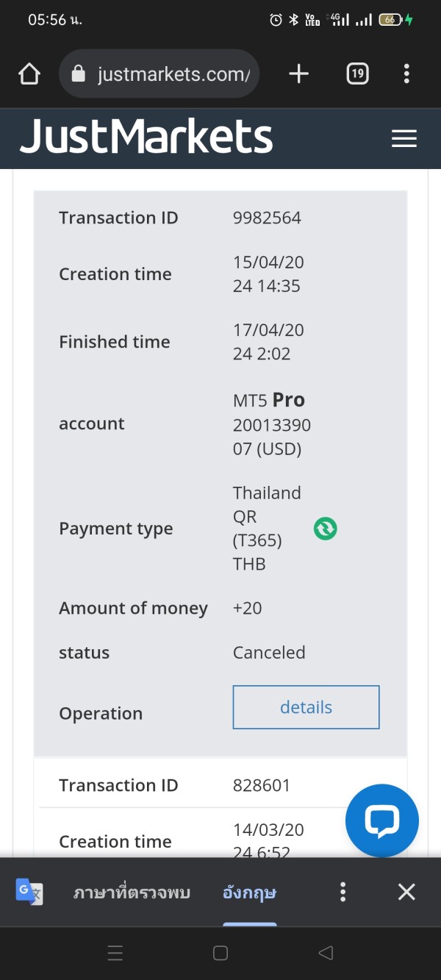
Task: Open Chrome's three-dot overflow menu
Action: (x=406, y=74)
